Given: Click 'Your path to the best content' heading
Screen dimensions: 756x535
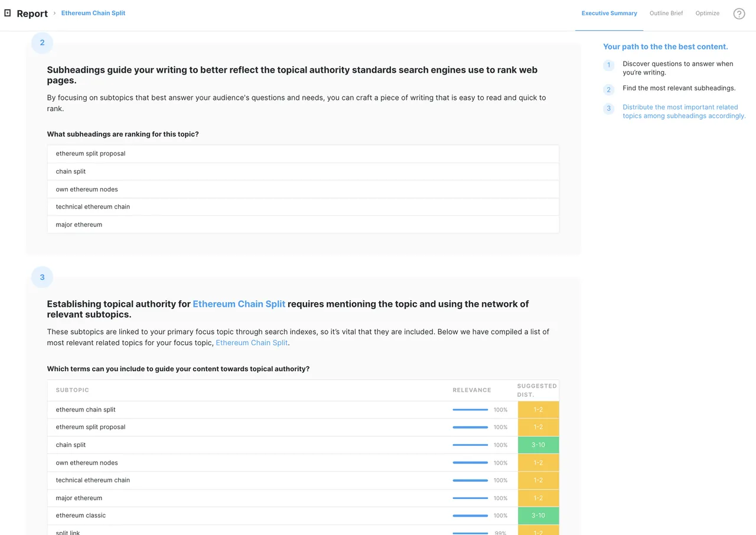Looking at the screenshot, I should click(x=665, y=47).
